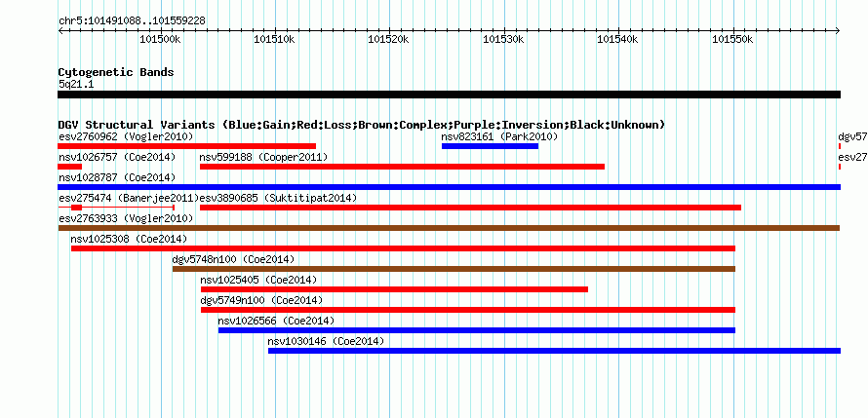This screenshot has width=868, height=418.
Task: Select the red nsv599188 loss bar
Action: click(x=403, y=167)
